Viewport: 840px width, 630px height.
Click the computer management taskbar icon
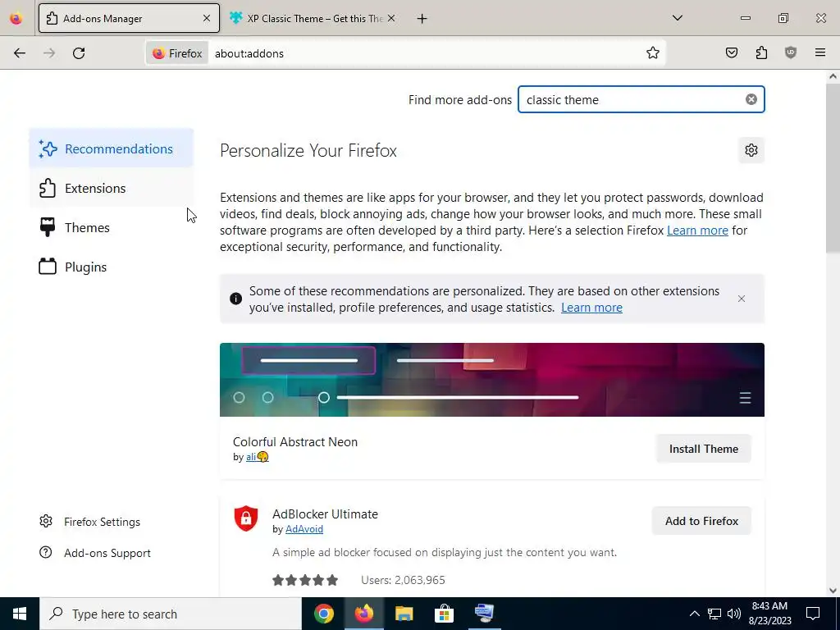[484, 614]
